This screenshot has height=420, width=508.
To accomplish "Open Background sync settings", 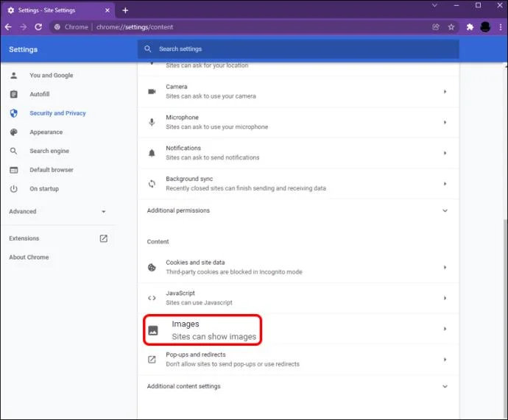I will click(298, 183).
